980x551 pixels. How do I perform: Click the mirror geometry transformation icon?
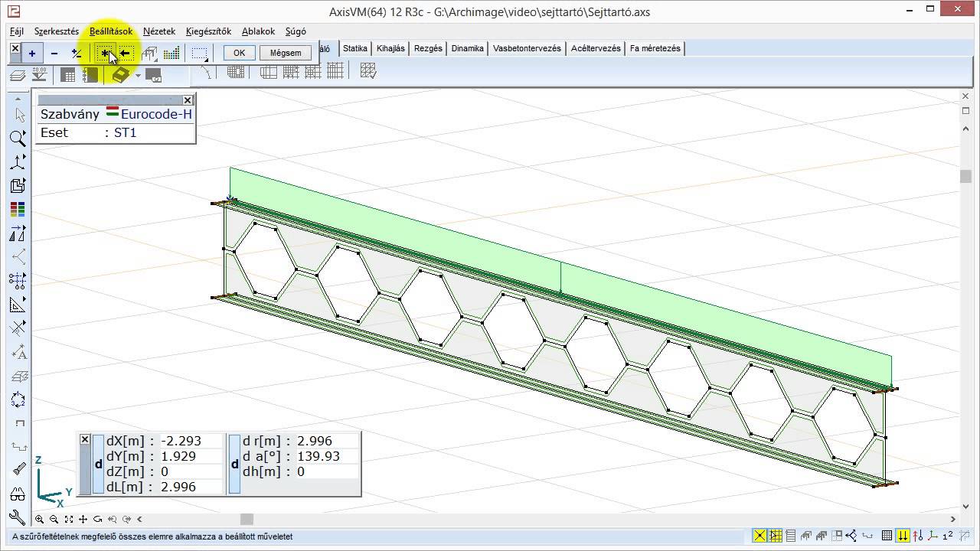click(x=18, y=233)
